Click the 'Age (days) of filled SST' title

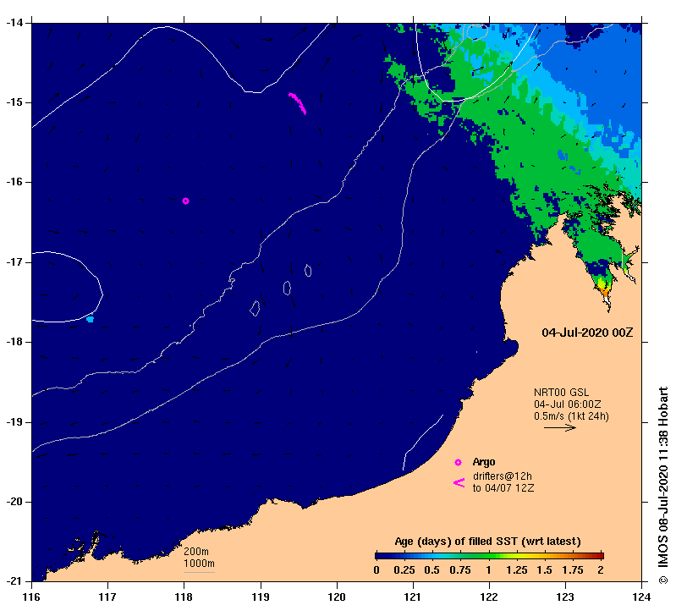point(487,542)
